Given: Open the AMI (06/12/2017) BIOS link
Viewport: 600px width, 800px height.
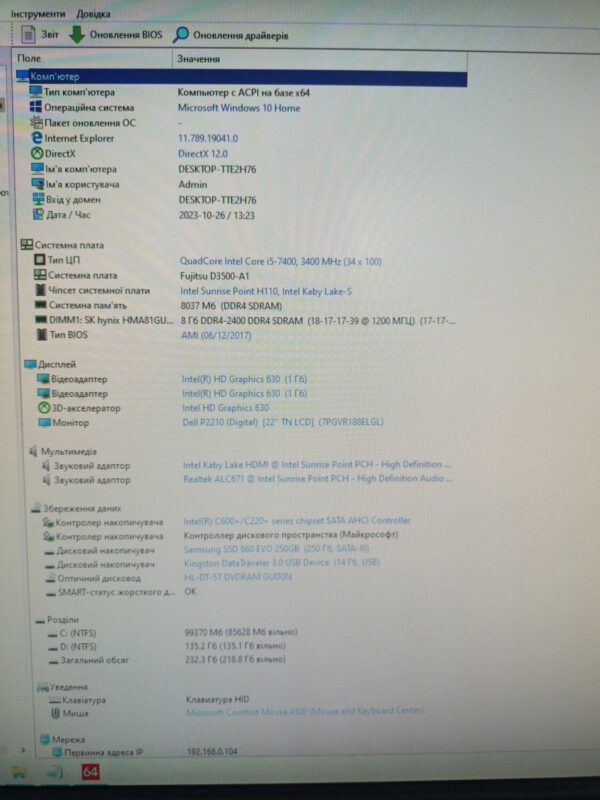Looking at the screenshot, I should click(216, 335).
